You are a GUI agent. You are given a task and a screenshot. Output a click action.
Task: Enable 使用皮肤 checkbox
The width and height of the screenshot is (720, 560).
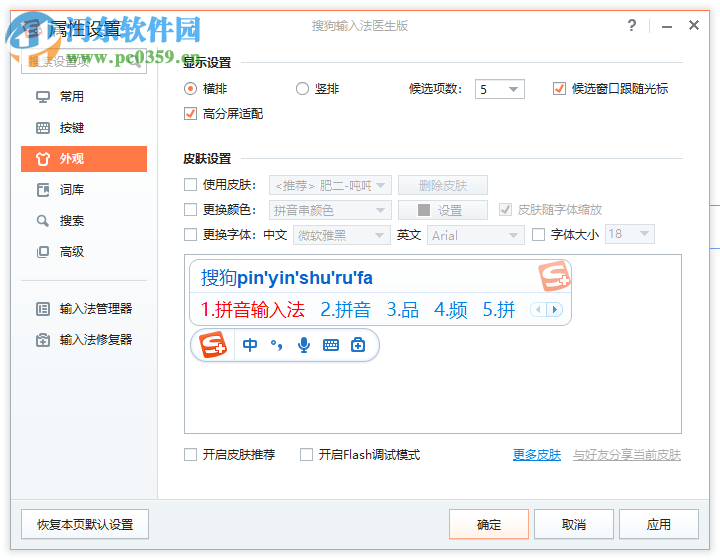190,185
